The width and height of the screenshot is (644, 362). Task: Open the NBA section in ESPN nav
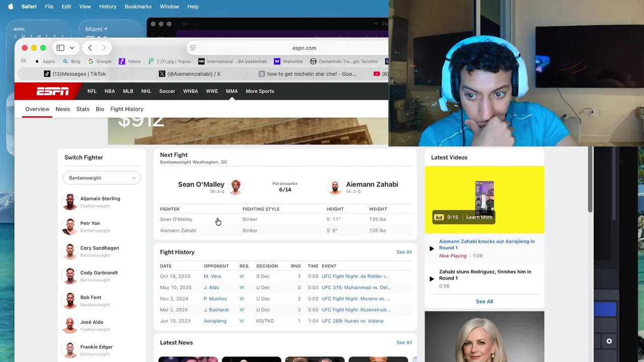tap(110, 91)
